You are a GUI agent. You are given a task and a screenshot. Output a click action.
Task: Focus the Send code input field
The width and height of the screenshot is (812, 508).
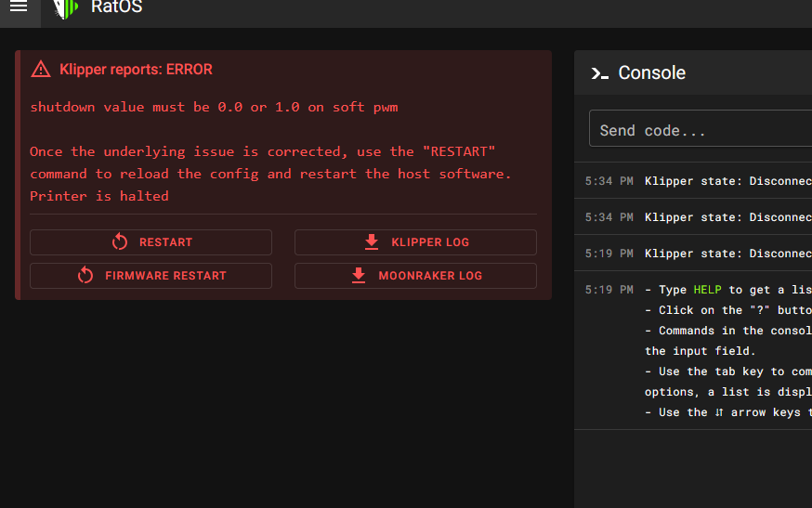click(701, 128)
